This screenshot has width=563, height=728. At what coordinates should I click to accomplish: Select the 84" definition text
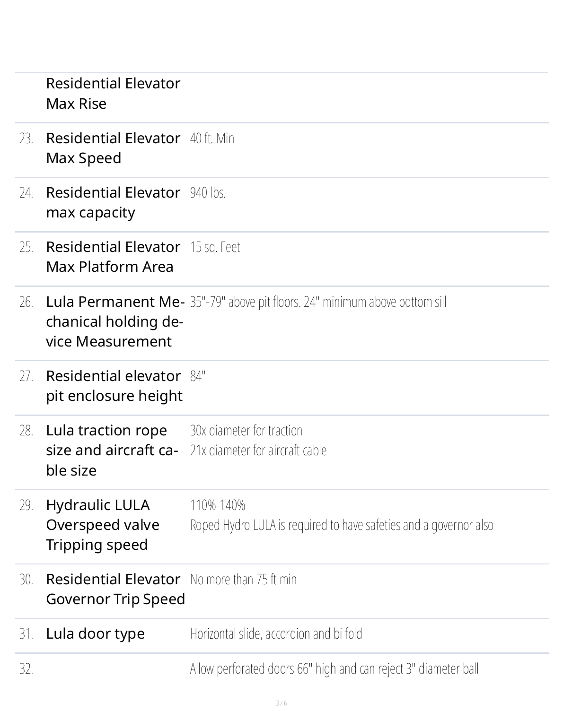point(198,376)
